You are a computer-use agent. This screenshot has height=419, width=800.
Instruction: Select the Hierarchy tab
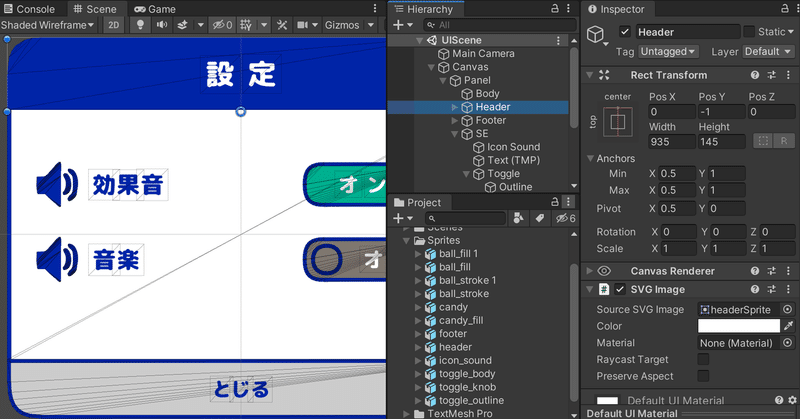pos(424,9)
